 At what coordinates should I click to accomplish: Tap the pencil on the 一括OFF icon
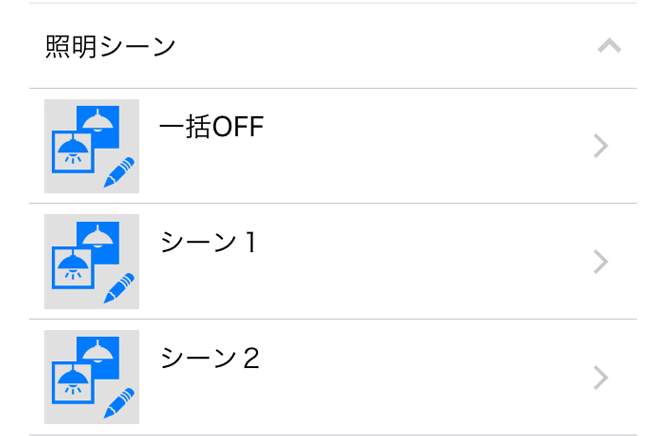pyautogui.click(x=119, y=173)
